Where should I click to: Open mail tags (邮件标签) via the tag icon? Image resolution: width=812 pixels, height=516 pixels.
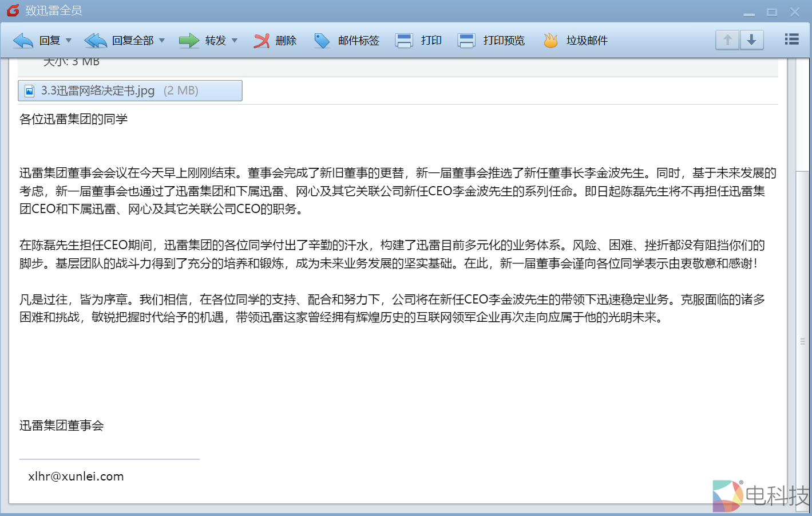click(322, 41)
